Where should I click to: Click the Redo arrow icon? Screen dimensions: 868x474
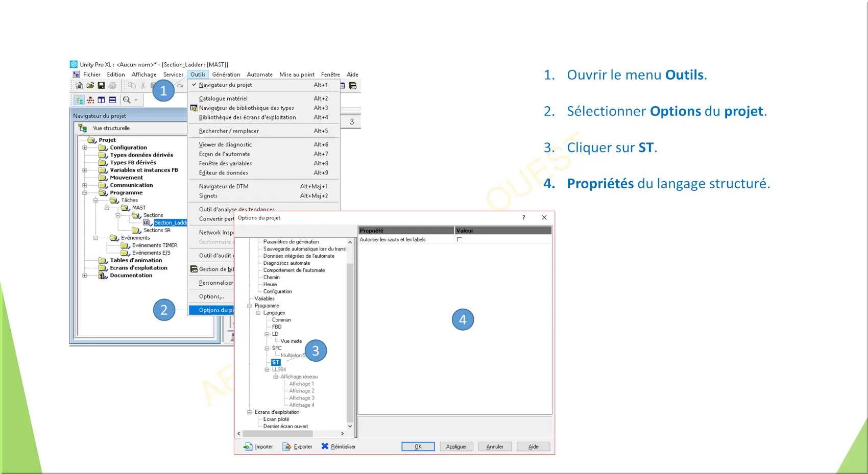pyautogui.click(x=180, y=86)
